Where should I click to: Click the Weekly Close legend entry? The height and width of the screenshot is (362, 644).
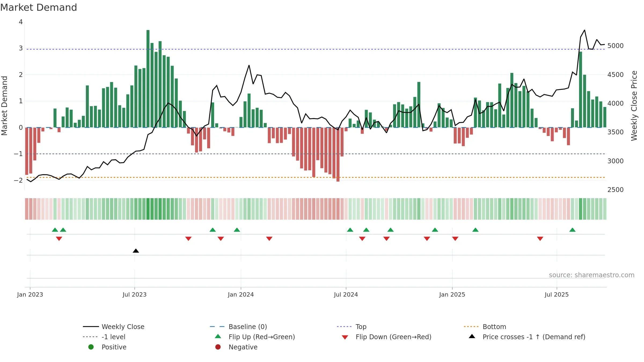click(114, 327)
